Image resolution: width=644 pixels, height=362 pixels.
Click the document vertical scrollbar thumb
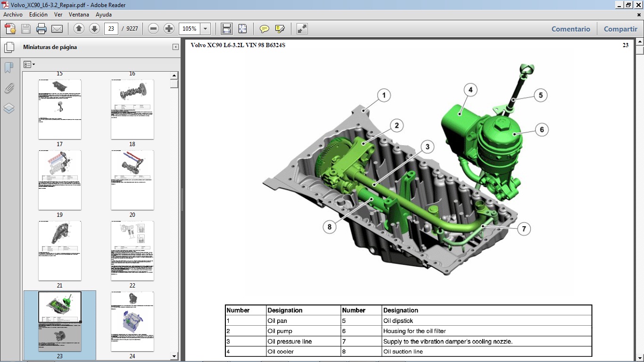(x=640, y=51)
